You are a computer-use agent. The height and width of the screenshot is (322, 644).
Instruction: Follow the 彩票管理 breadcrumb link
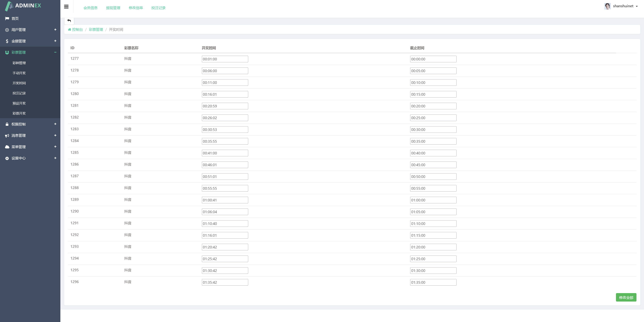(x=96, y=30)
